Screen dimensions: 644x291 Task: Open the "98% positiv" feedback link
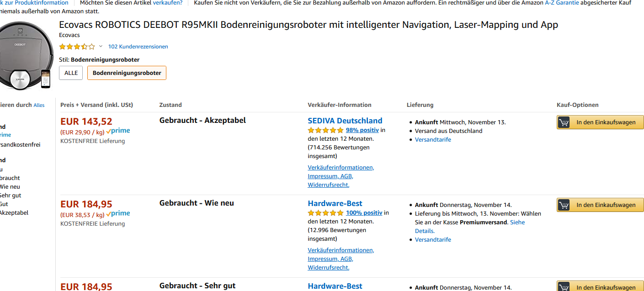click(362, 130)
